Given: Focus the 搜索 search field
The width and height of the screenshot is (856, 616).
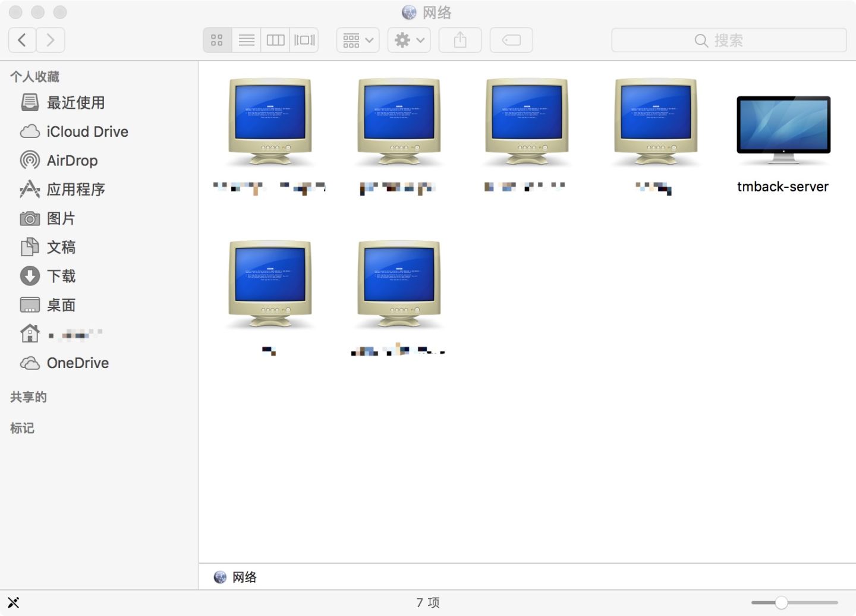Looking at the screenshot, I should click(x=729, y=40).
